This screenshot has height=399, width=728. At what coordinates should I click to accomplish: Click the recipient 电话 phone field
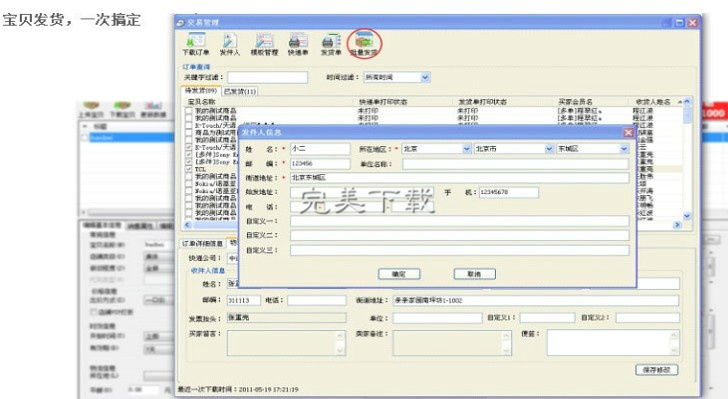pyautogui.click(x=317, y=301)
